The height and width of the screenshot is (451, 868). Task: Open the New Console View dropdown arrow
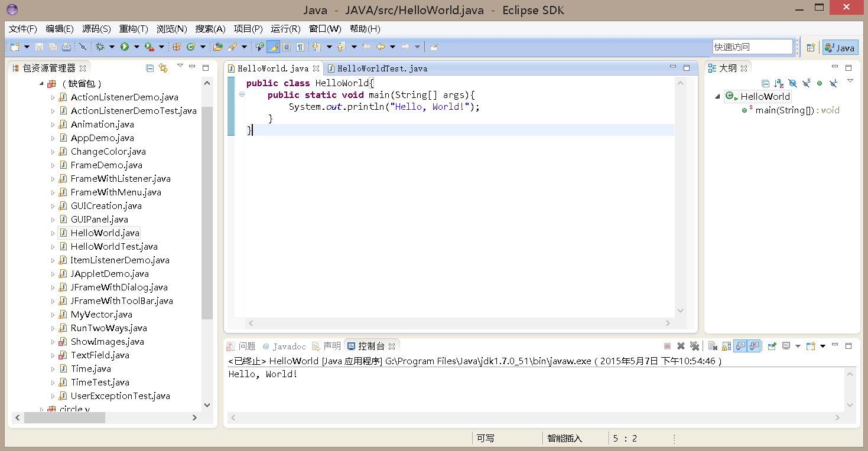823,346
